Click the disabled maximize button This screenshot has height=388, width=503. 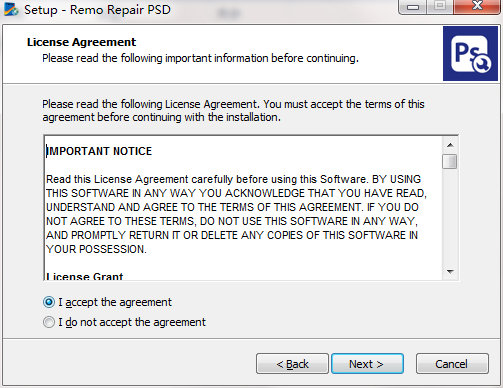tap(440, 6)
